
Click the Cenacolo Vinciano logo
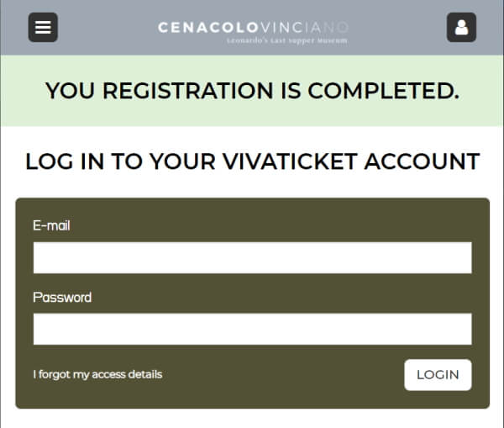point(252,30)
